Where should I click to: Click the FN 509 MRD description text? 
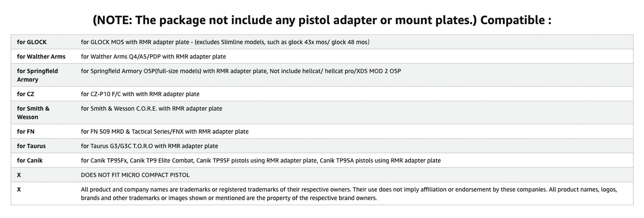(x=165, y=131)
